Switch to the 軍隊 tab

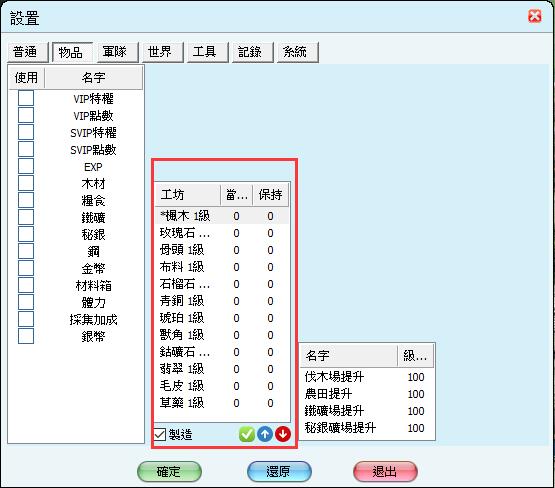(x=115, y=52)
